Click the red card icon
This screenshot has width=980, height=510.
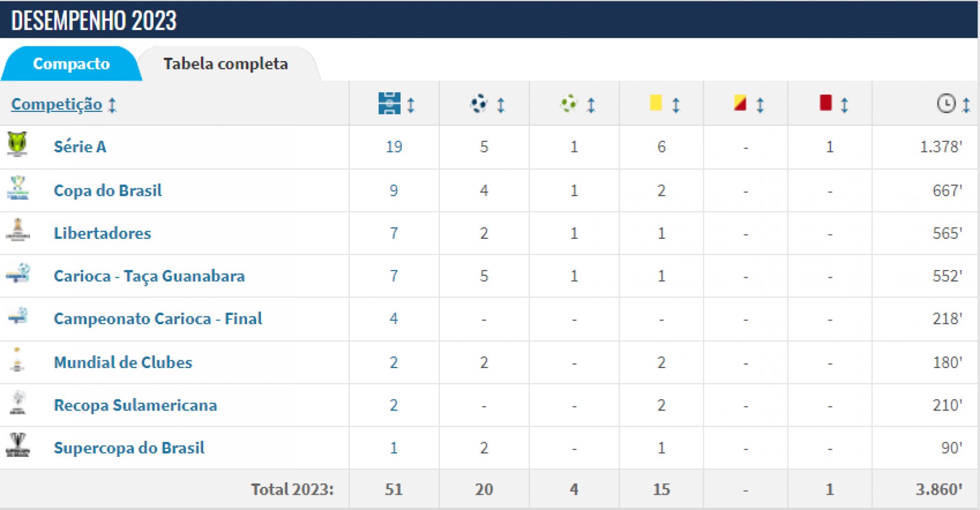point(825,103)
